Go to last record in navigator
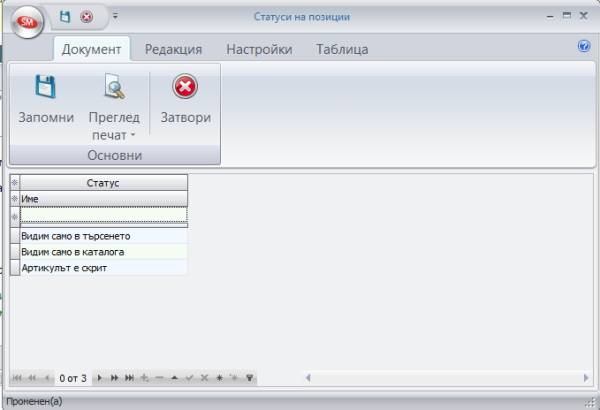 [x=129, y=378]
